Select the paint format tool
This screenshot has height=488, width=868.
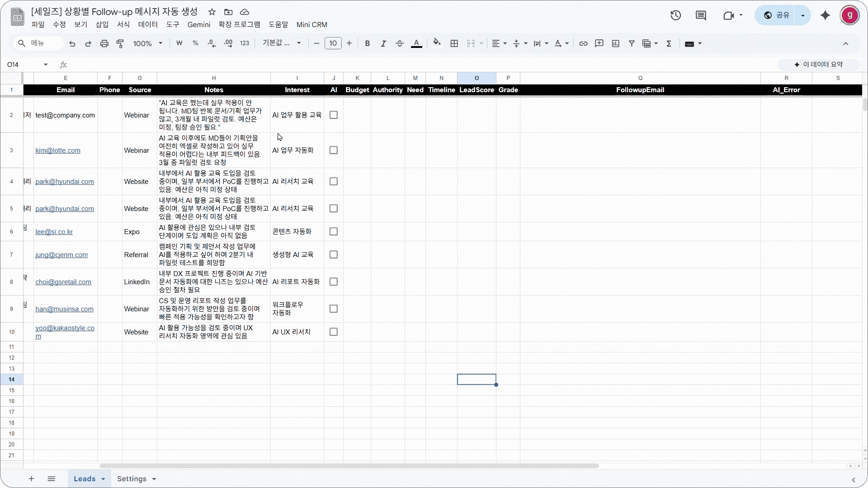coord(120,43)
